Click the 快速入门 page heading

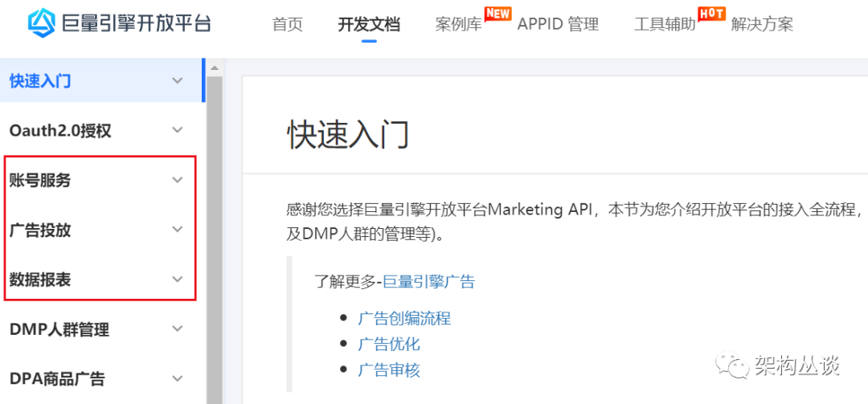(x=348, y=134)
